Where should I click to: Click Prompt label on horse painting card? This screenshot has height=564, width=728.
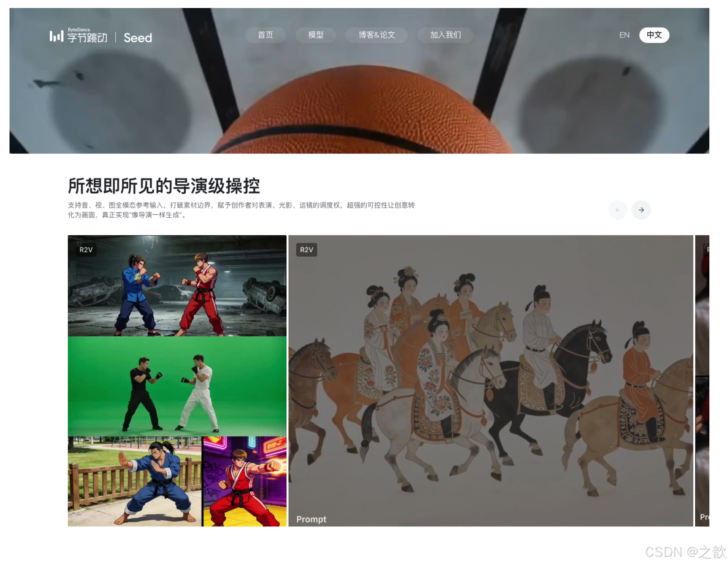coord(312,519)
